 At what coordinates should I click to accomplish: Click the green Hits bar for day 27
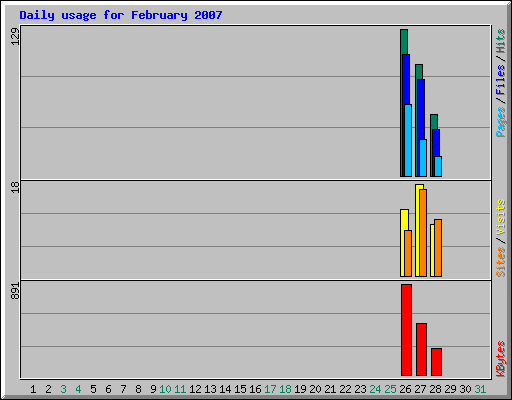pyautogui.click(x=419, y=72)
